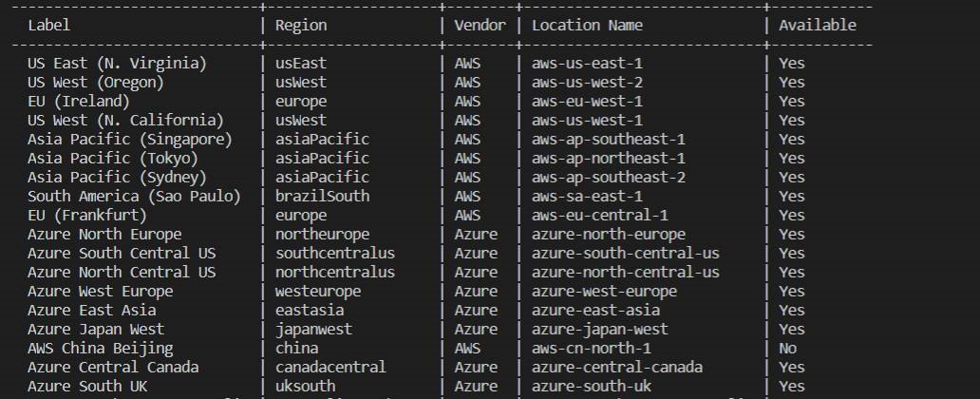Click the Available column header
This screenshot has width=980, height=399.
coord(817,26)
